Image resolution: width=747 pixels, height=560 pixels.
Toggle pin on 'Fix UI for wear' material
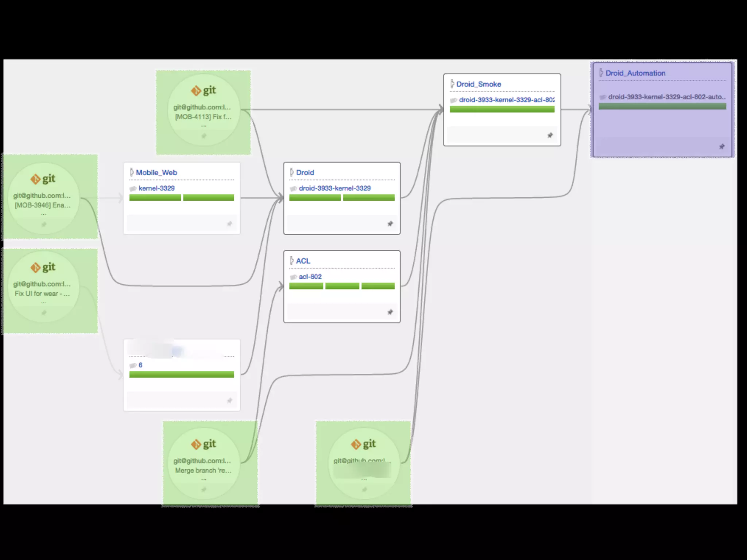[44, 313]
